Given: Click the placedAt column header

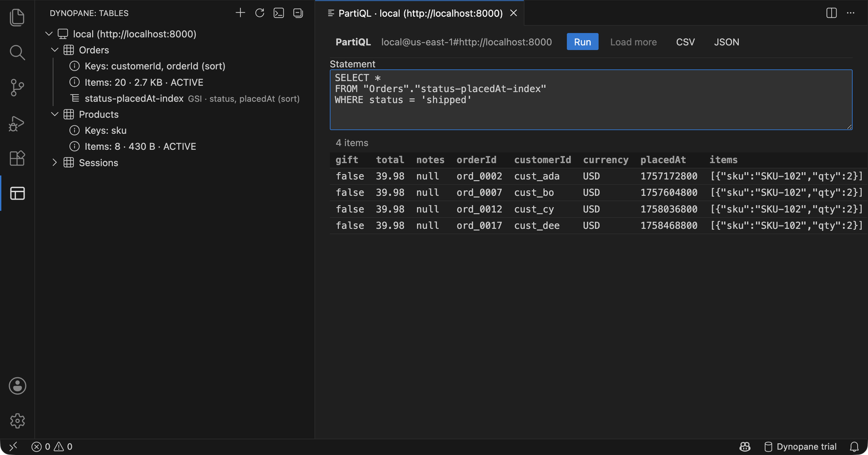Looking at the screenshot, I should tap(663, 160).
